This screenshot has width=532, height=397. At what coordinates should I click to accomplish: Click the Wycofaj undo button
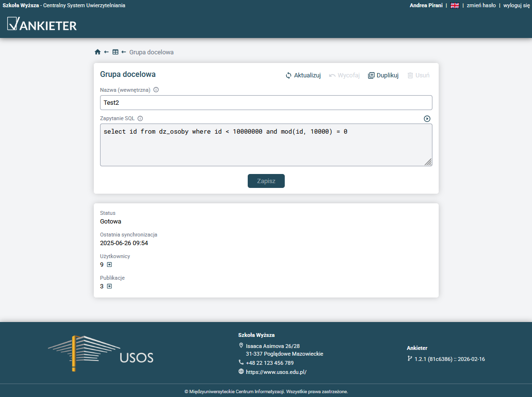[344, 75]
